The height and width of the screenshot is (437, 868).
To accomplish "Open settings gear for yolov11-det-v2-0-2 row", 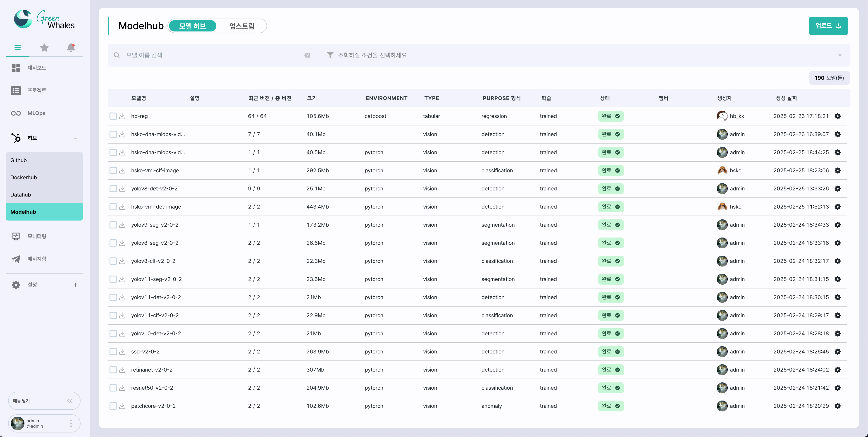I will click(x=838, y=297).
